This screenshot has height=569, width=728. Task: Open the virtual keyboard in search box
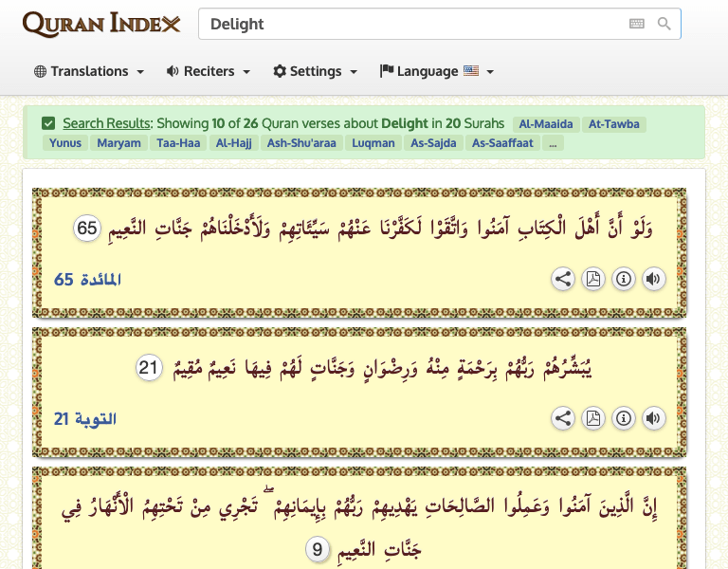[x=636, y=24]
